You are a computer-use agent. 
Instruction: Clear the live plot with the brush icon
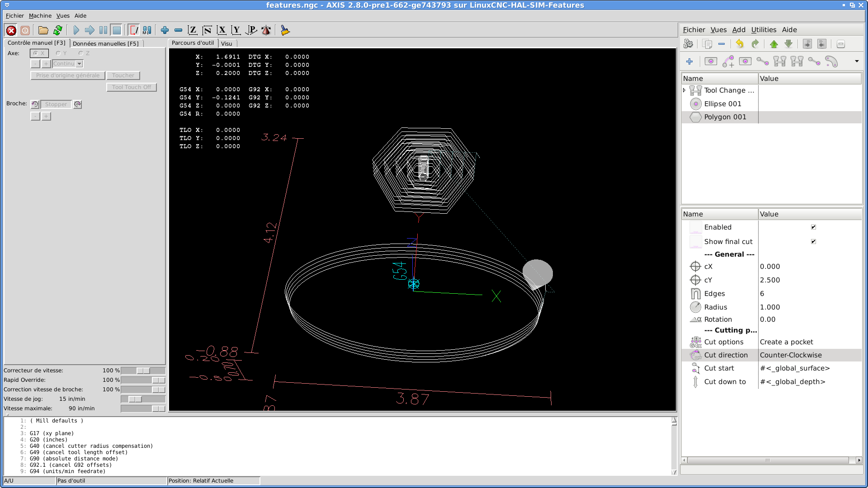point(285,30)
